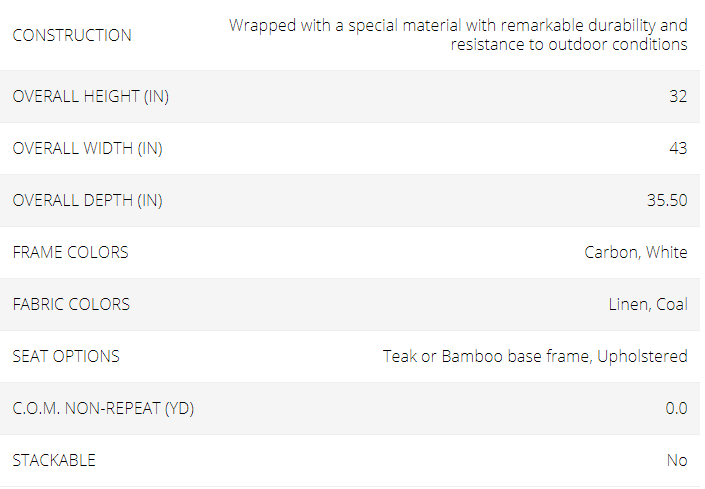Screen dimensions: 705x489
Task: Click the OVERALL WIDTH (IN) label
Action: pos(88,148)
